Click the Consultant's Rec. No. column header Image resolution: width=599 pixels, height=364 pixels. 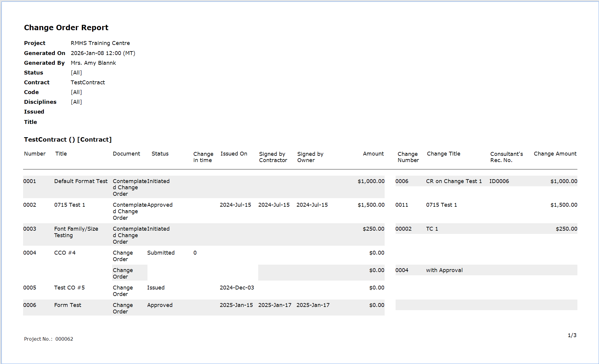point(507,157)
